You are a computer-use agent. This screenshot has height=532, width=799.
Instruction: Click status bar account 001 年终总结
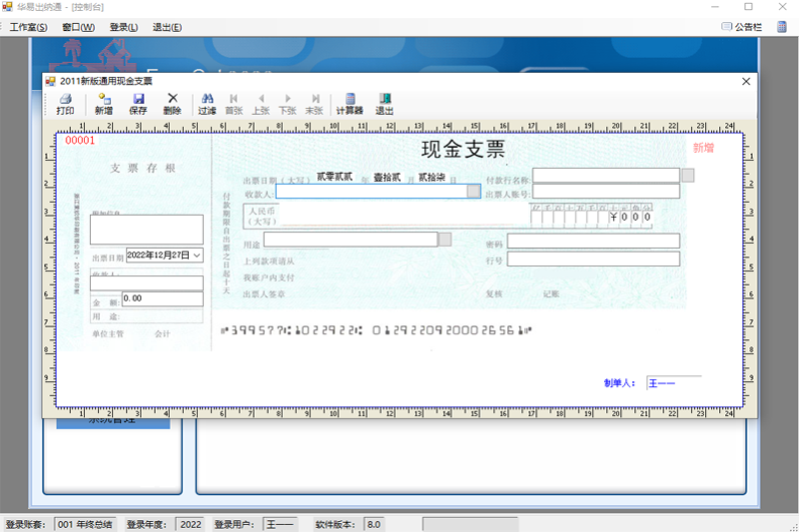85,524
